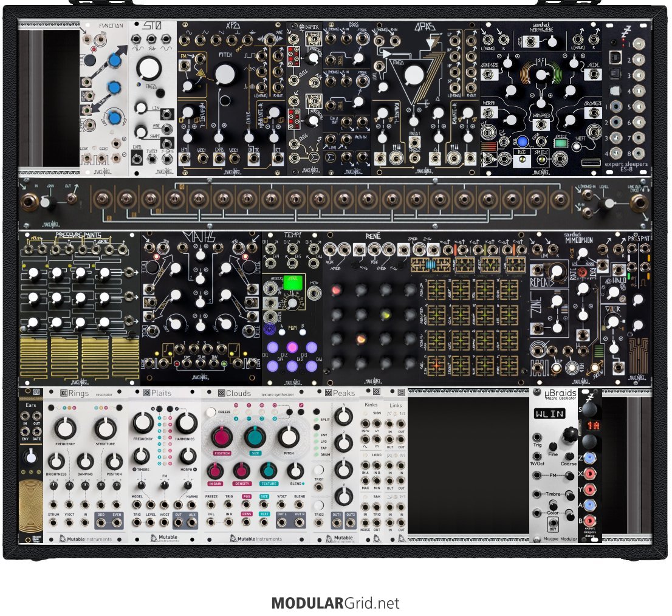
Task: Click the teal Clouds SIZE knob
Action: point(255,437)
